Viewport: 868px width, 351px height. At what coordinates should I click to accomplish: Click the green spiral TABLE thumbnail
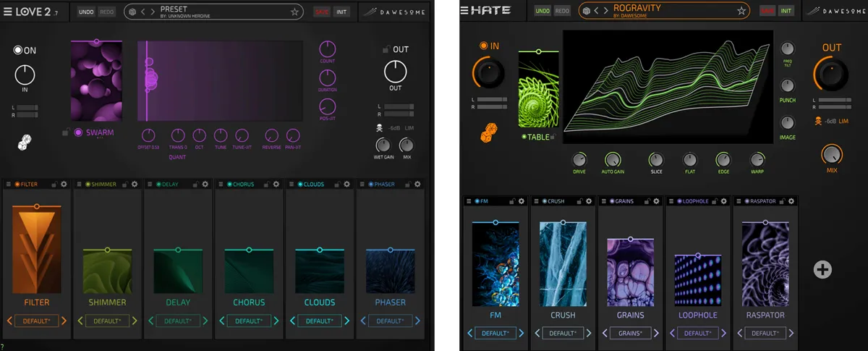tap(539, 90)
